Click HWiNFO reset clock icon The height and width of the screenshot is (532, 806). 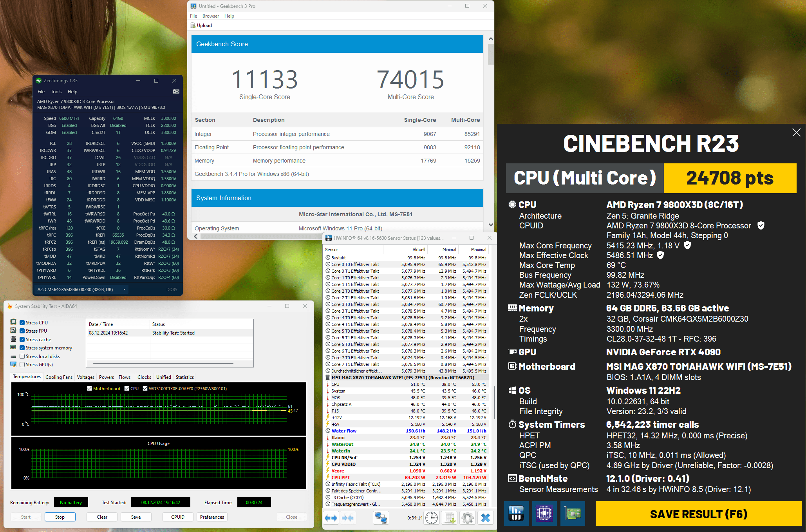432,518
